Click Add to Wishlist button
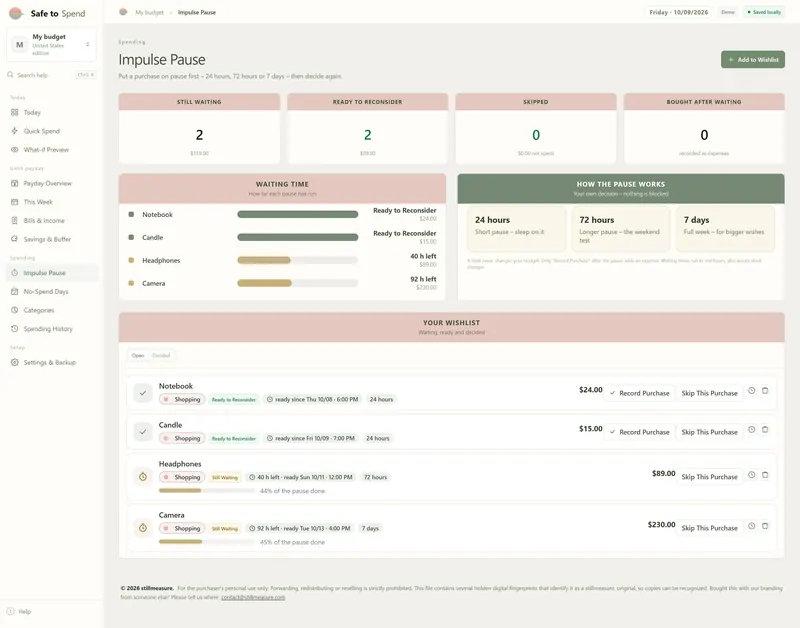This screenshot has height=628, width=800. [753, 60]
